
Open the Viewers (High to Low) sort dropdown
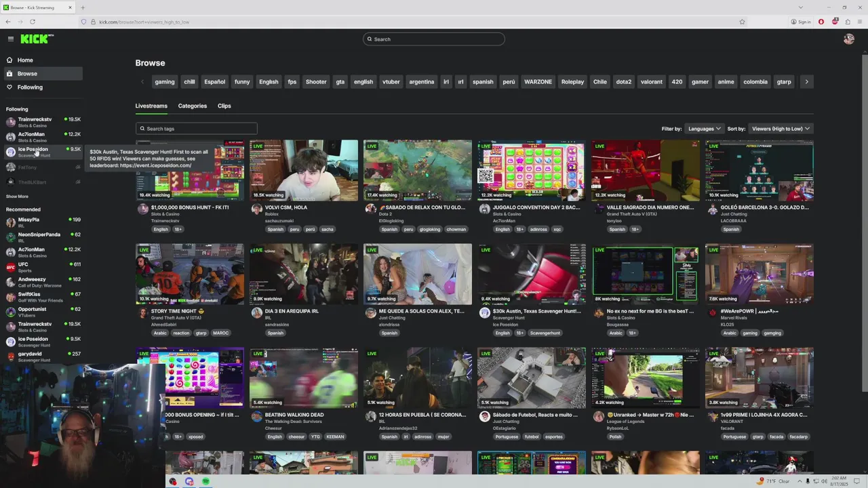pos(781,129)
